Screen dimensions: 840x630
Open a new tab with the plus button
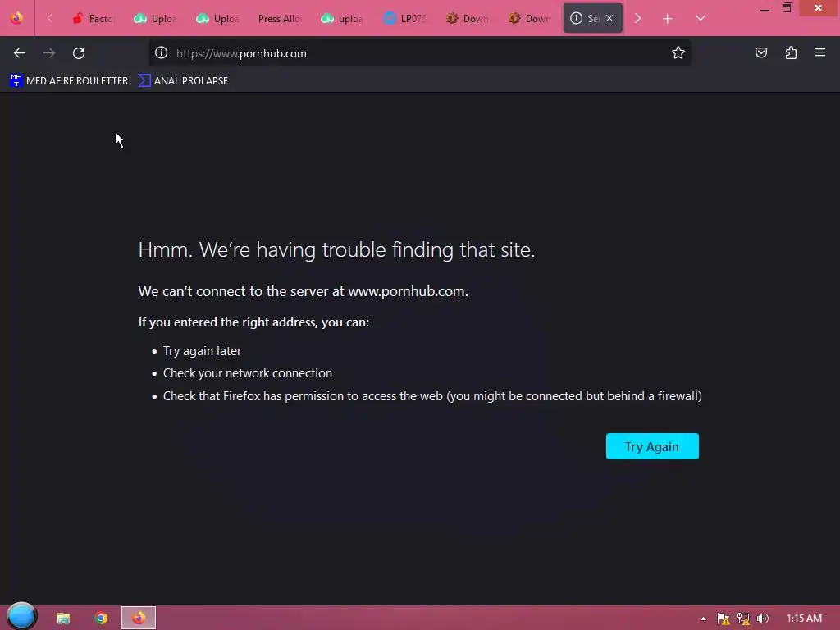[667, 19]
